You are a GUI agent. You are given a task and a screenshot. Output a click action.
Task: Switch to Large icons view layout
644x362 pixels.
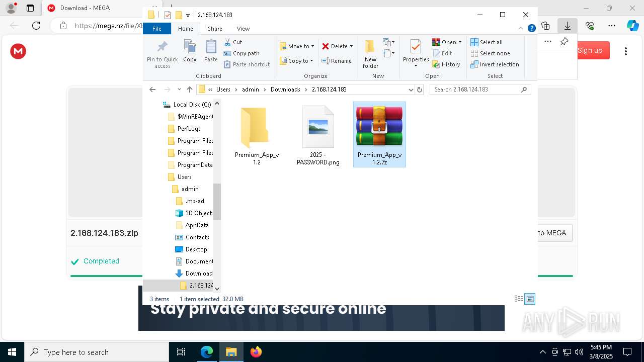pyautogui.click(x=530, y=299)
